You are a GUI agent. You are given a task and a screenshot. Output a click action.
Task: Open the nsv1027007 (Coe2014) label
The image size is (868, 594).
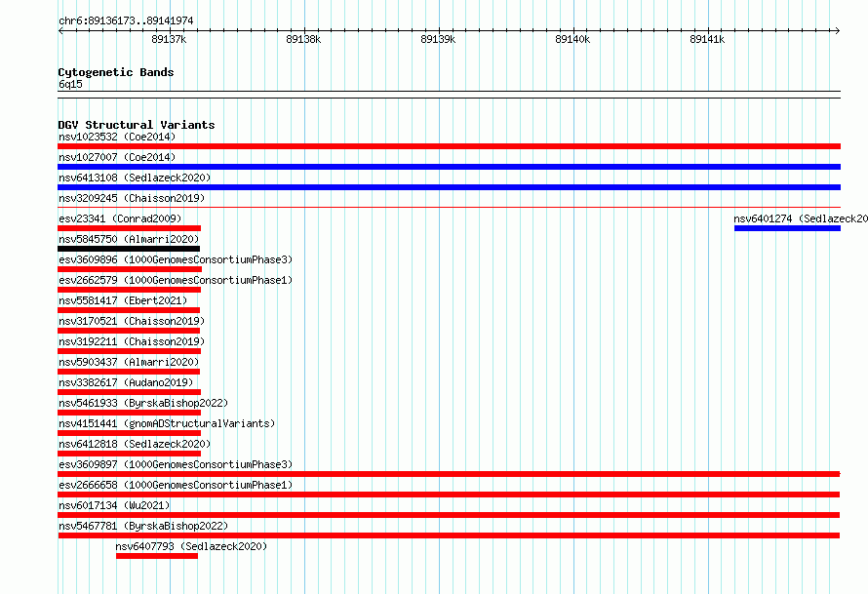[117, 157]
